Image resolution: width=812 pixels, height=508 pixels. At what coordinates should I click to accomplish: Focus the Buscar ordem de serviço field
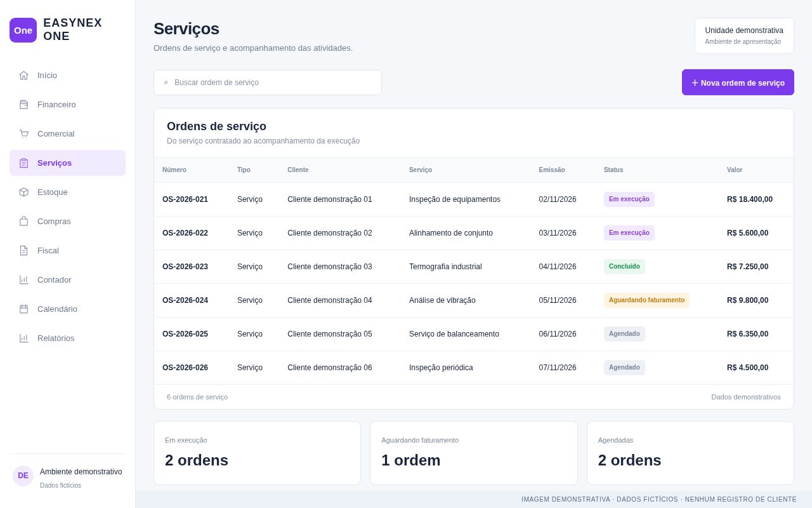point(268,83)
